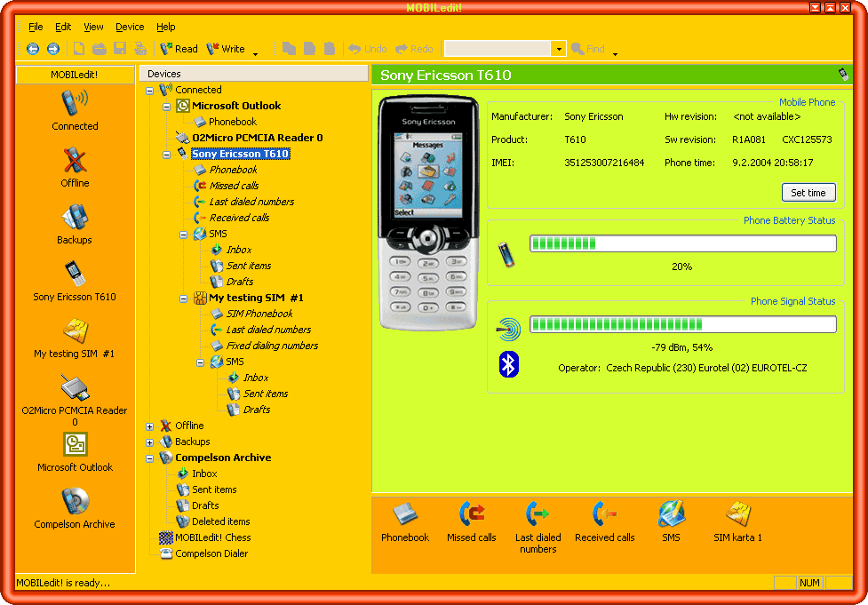Open the SMS shortcut in the bottom panel
Screen dimensions: 868x605
[671, 522]
